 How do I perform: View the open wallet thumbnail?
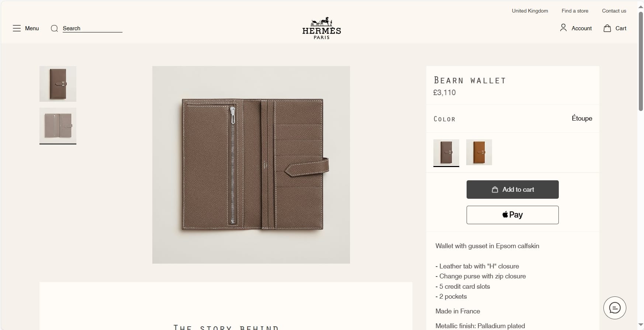pos(58,125)
